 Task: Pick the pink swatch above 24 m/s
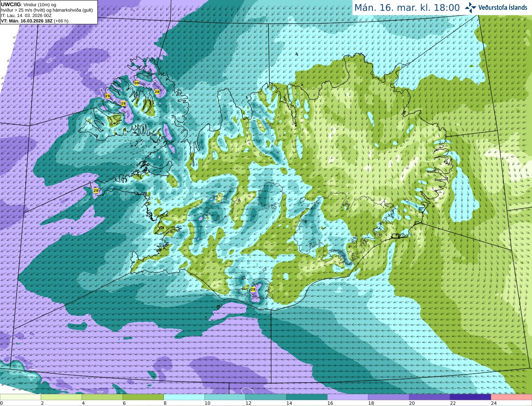point(512,397)
